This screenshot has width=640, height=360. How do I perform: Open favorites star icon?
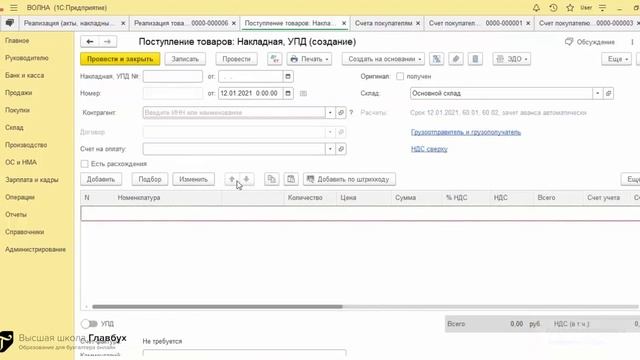(570, 8)
